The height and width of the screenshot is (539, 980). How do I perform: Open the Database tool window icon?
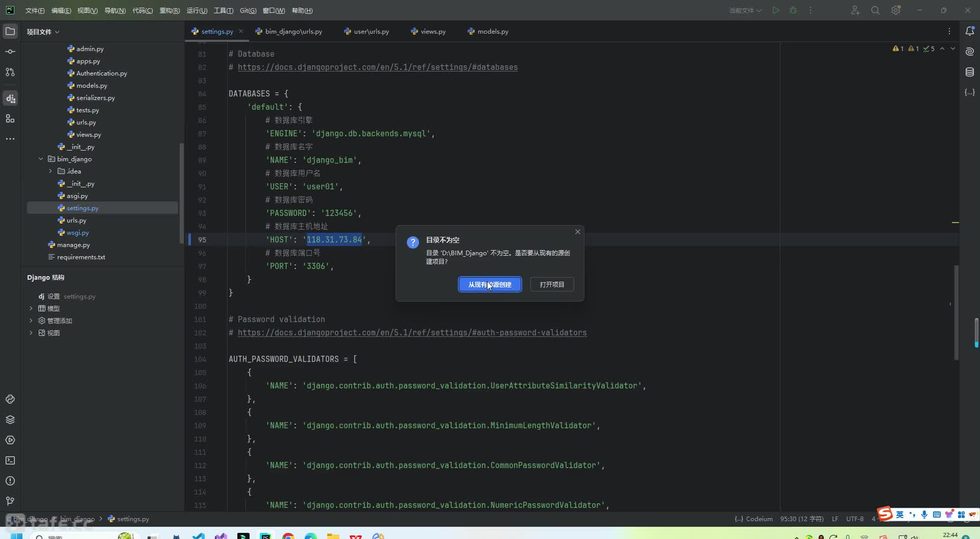pyautogui.click(x=970, y=72)
